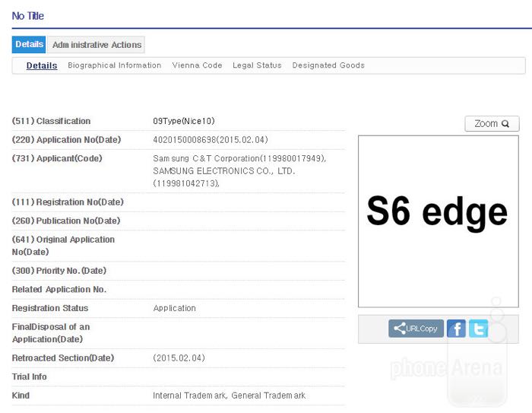Zoom the S6 edge trademark image
This screenshot has height=413, width=532.
492,124
